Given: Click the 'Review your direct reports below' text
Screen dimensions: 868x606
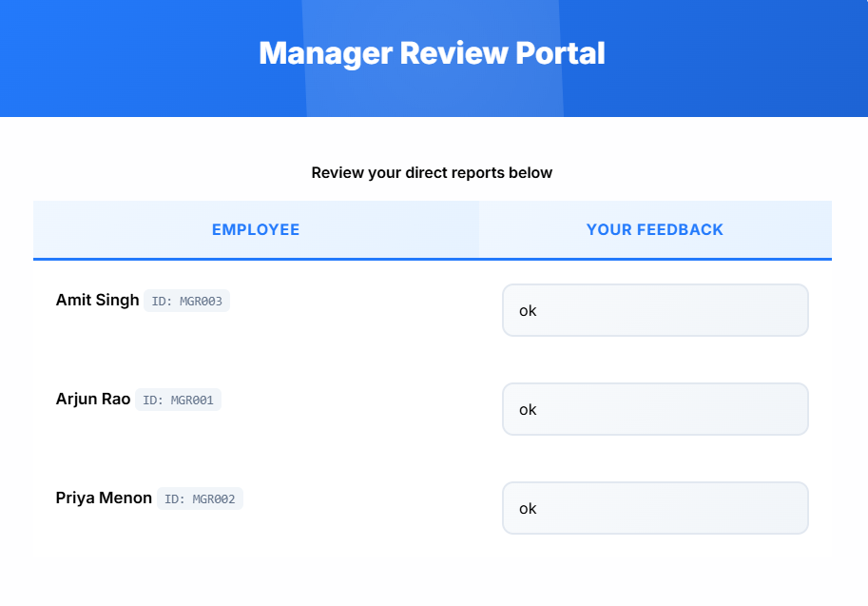Looking at the screenshot, I should tap(432, 173).
